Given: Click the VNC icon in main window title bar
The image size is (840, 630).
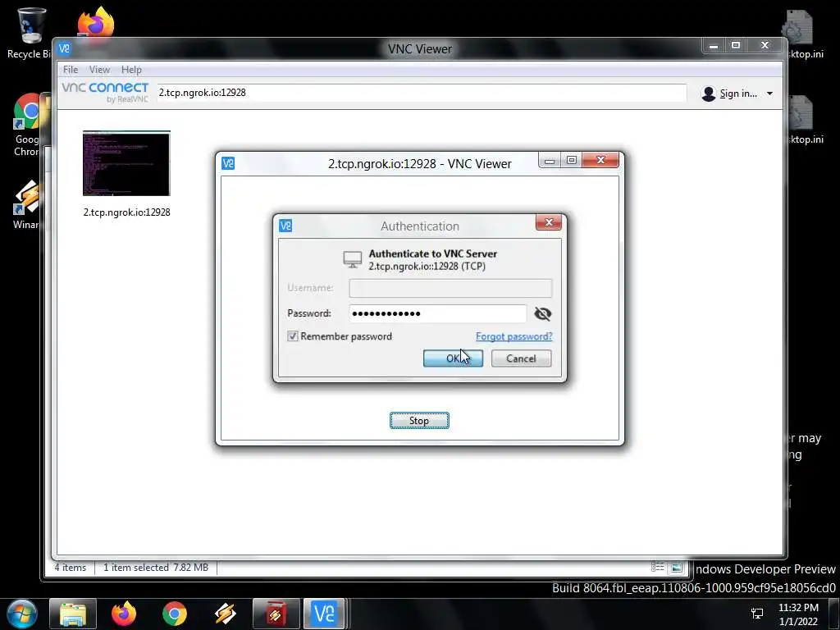Looking at the screenshot, I should (x=64, y=48).
